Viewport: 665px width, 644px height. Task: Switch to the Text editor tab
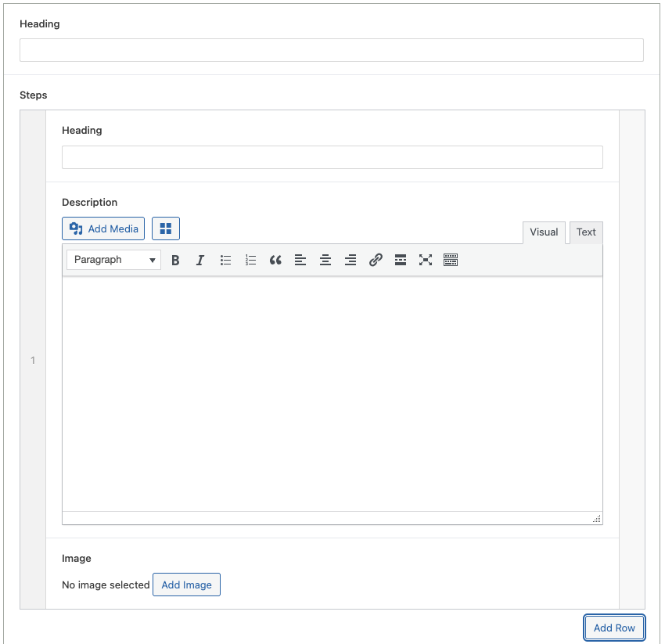(x=586, y=232)
